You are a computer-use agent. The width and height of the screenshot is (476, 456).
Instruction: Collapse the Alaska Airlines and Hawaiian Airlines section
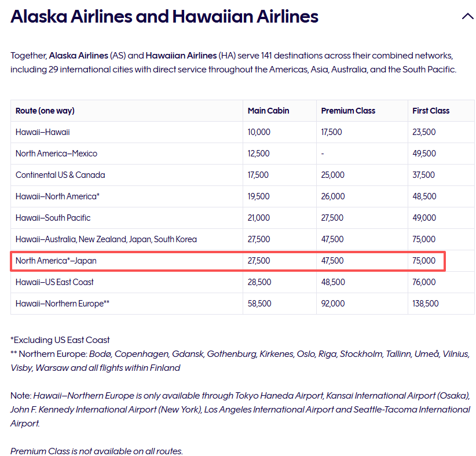tap(467, 16)
